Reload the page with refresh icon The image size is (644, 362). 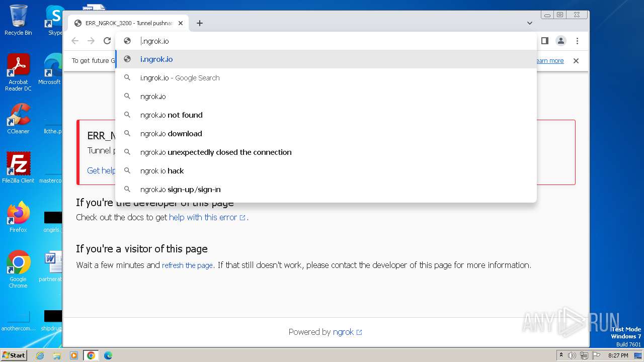point(107,41)
